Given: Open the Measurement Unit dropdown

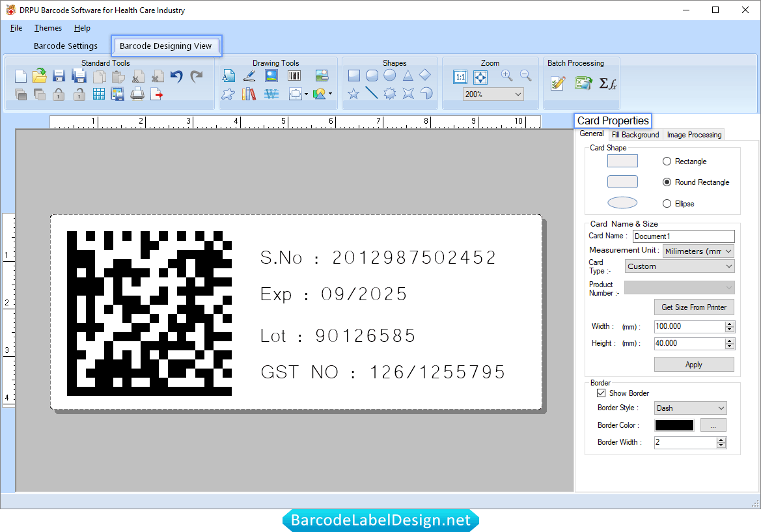Looking at the screenshot, I should (x=699, y=251).
